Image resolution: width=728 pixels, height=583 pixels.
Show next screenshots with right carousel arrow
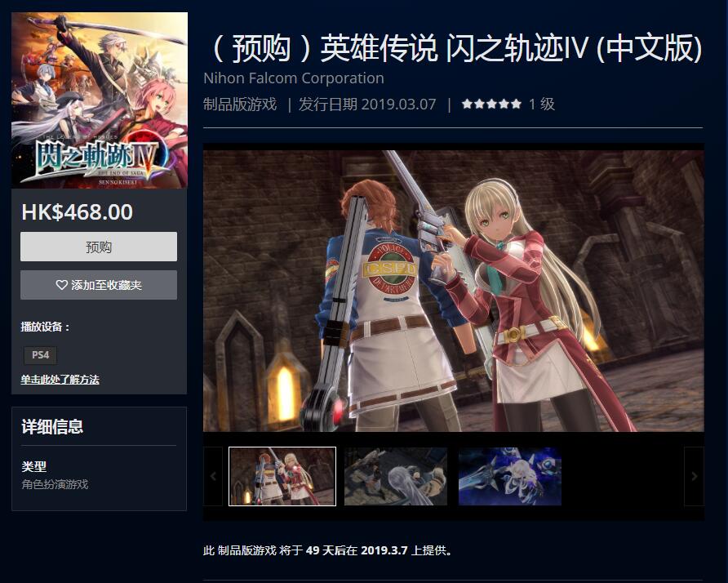pyautogui.click(x=694, y=476)
